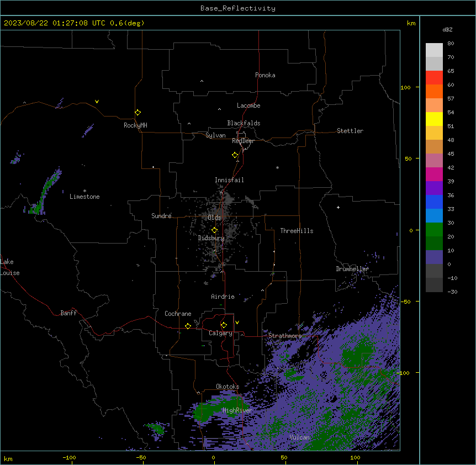Click the RockyMH label
Image resolution: width=476 pixels, height=465 pixels.
click(135, 125)
